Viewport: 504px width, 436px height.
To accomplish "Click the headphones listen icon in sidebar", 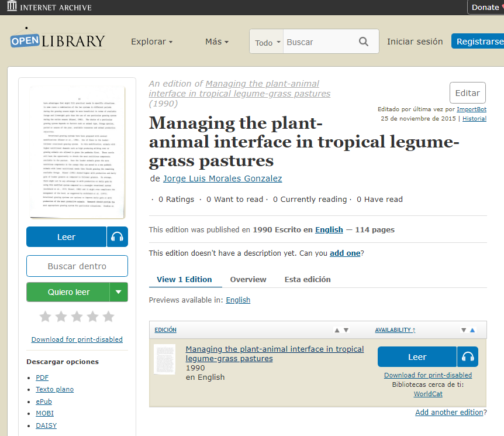I will point(118,237).
